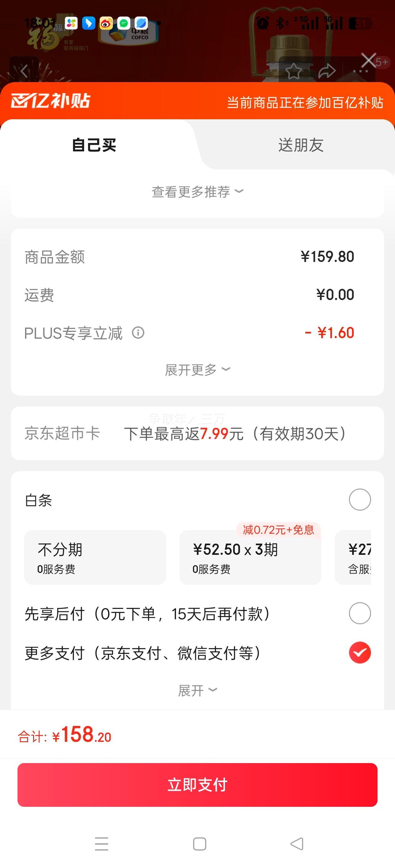Select 先享后付 payment radio button
395x868 pixels.
pyautogui.click(x=360, y=613)
